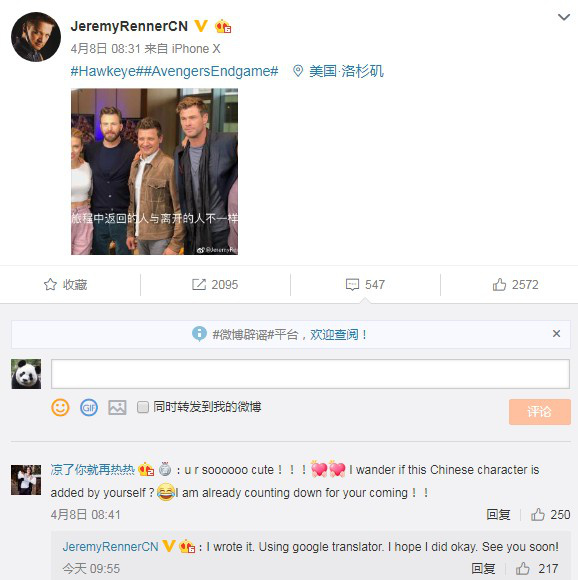This screenshot has width=578, height=580.
Task: Open the emoji picker smiley icon
Action: [60, 408]
